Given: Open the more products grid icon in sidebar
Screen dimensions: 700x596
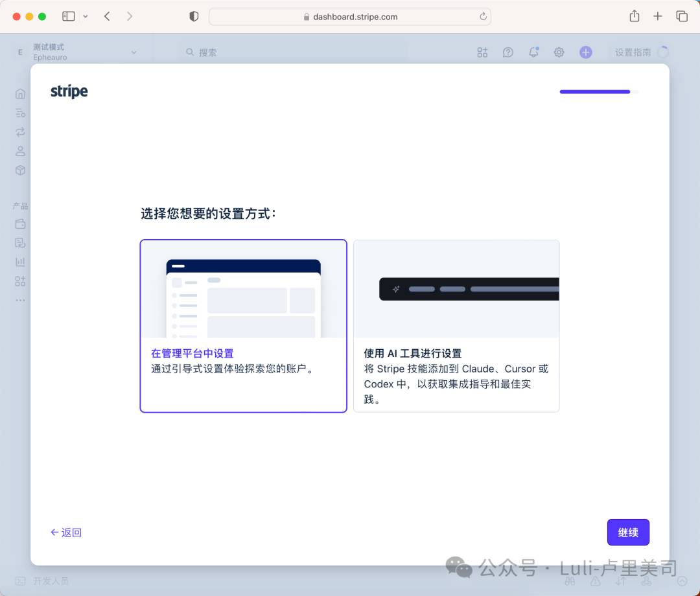Looking at the screenshot, I should point(20,281).
